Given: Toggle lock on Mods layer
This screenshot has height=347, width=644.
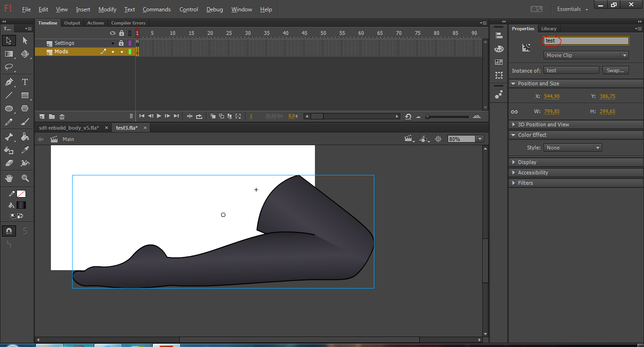Looking at the screenshot, I should [x=122, y=52].
